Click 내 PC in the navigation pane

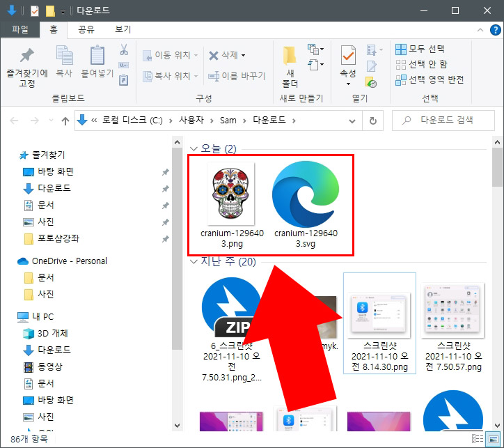[36, 317]
